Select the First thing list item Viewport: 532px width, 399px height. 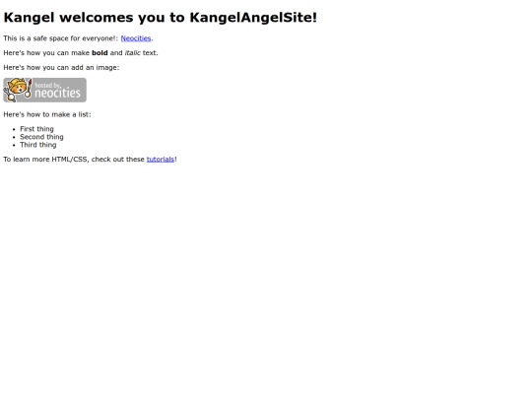tap(36, 129)
